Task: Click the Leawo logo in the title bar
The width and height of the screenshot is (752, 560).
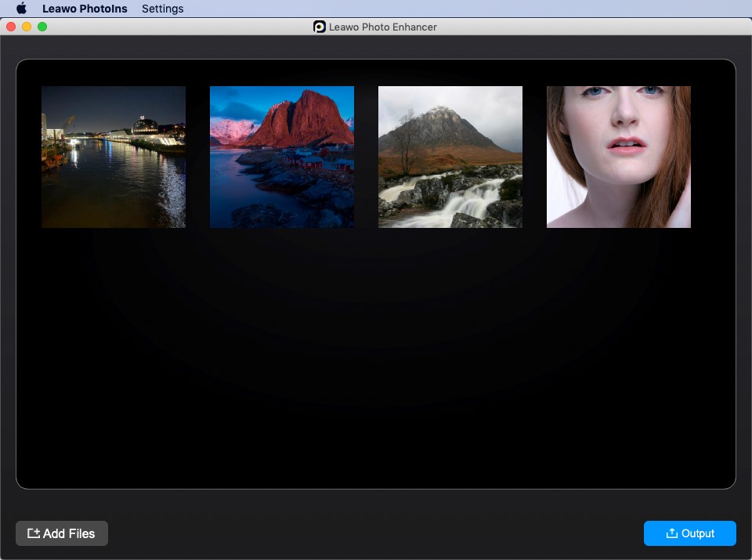Action: point(320,27)
